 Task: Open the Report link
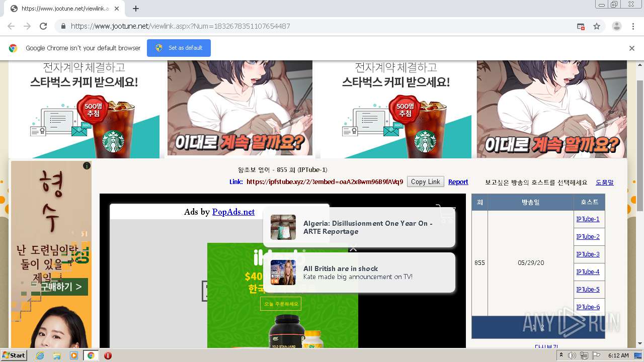tap(458, 182)
